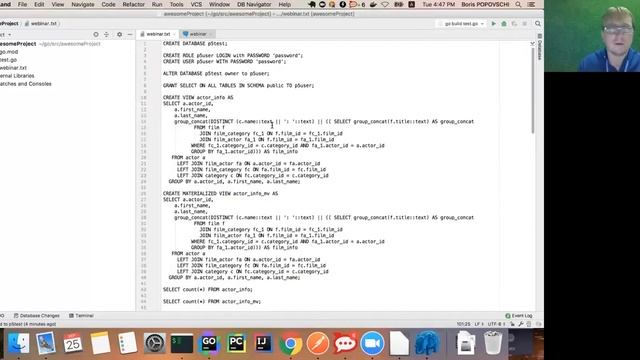The width and height of the screenshot is (640, 360).
Task: Open the View menu
Action: click(x=58, y=4)
